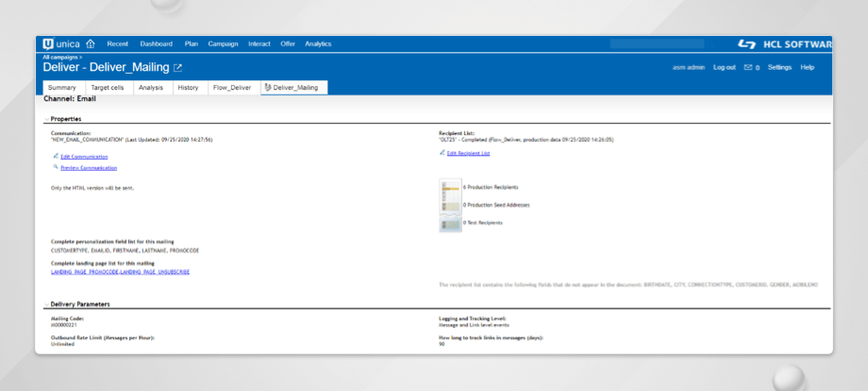Click pencil icon beside Edit Communication
Screen dimensions: 868x391
[x=56, y=157]
